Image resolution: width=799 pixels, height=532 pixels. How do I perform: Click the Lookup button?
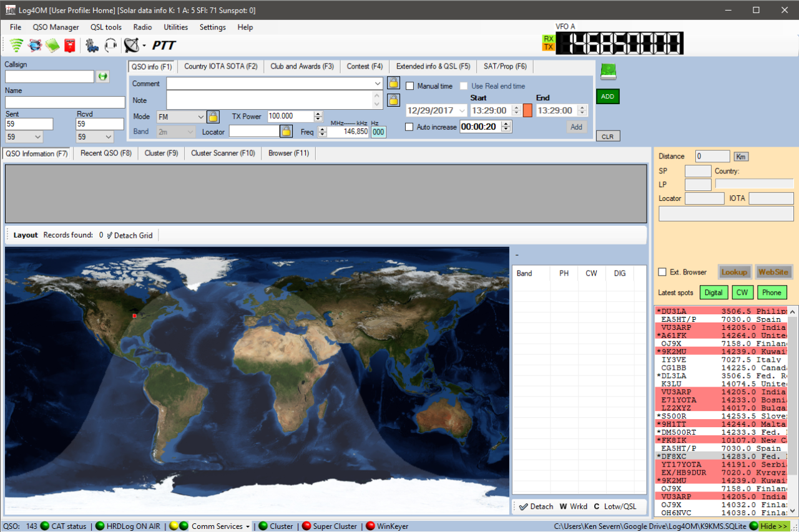(734, 272)
